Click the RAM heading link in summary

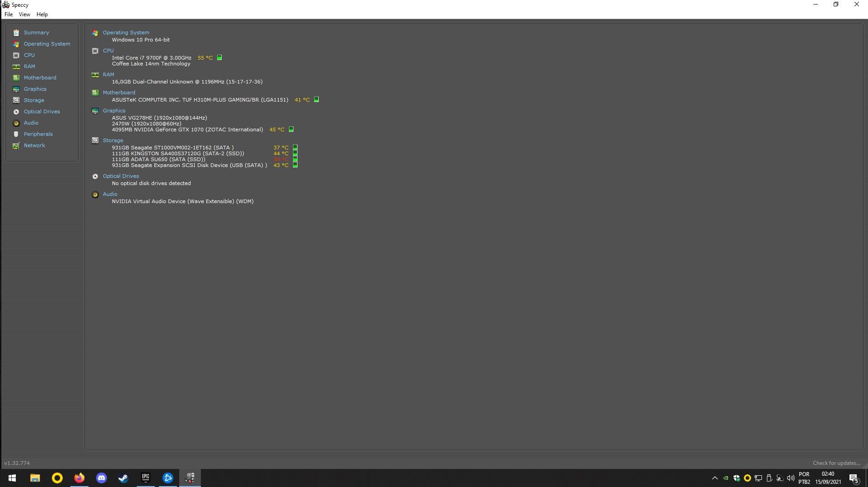click(108, 74)
